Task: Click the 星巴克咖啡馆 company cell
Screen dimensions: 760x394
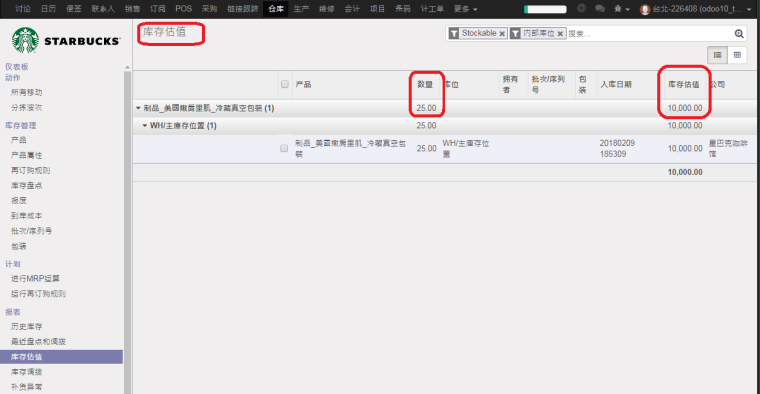Action: pyautogui.click(x=728, y=148)
